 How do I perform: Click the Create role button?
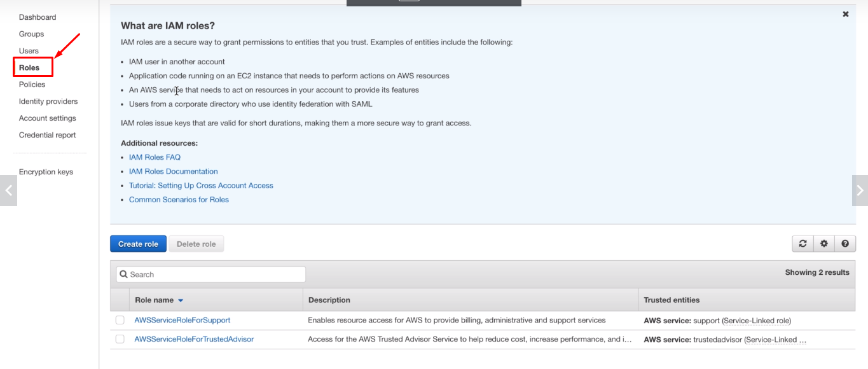(138, 244)
